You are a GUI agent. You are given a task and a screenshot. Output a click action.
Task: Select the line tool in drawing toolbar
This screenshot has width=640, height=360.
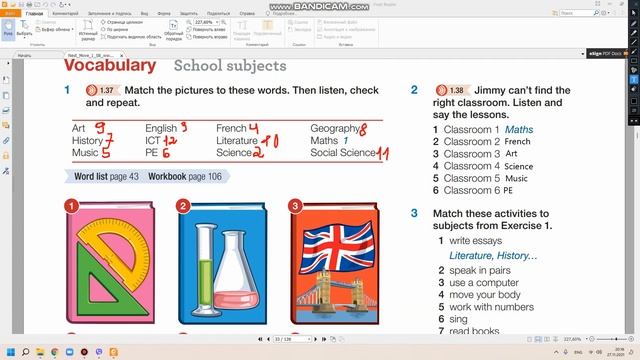point(634,42)
